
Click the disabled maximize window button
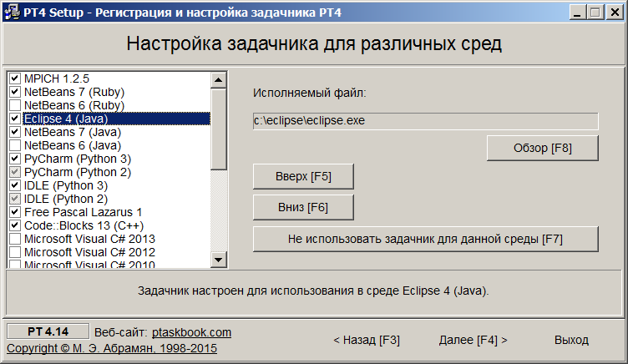point(595,13)
